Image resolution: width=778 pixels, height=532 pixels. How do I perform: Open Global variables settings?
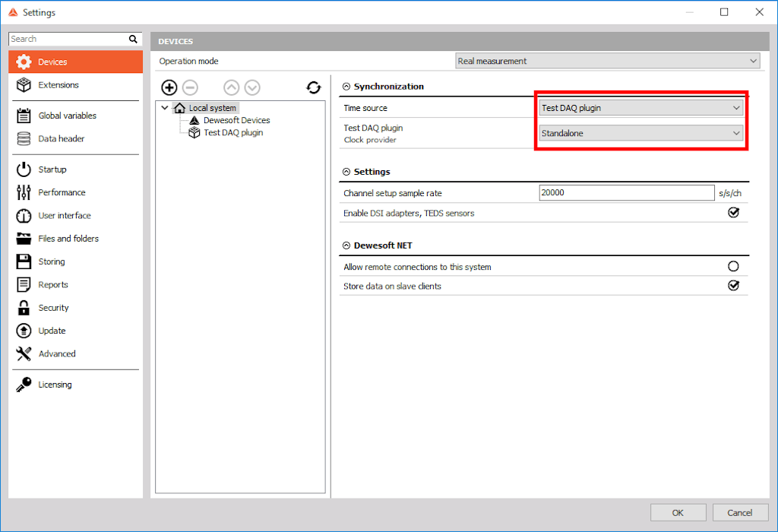[x=75, y=116]
